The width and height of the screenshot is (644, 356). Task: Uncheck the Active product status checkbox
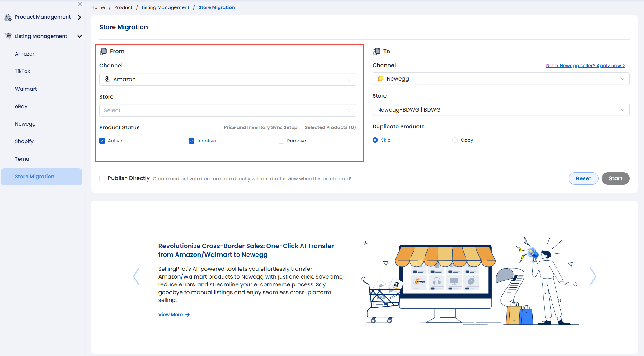click(102, 141)
